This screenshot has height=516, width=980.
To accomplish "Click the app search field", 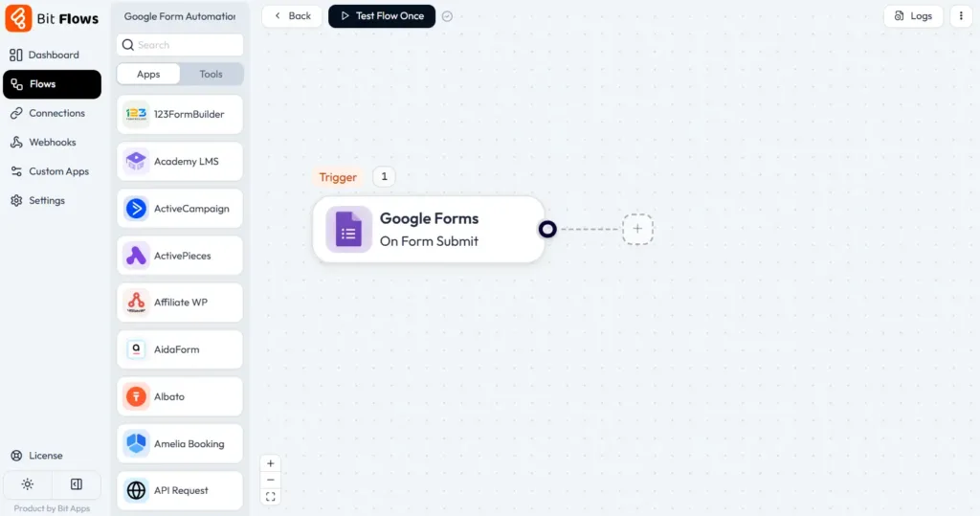I will [x=180, y=45].
